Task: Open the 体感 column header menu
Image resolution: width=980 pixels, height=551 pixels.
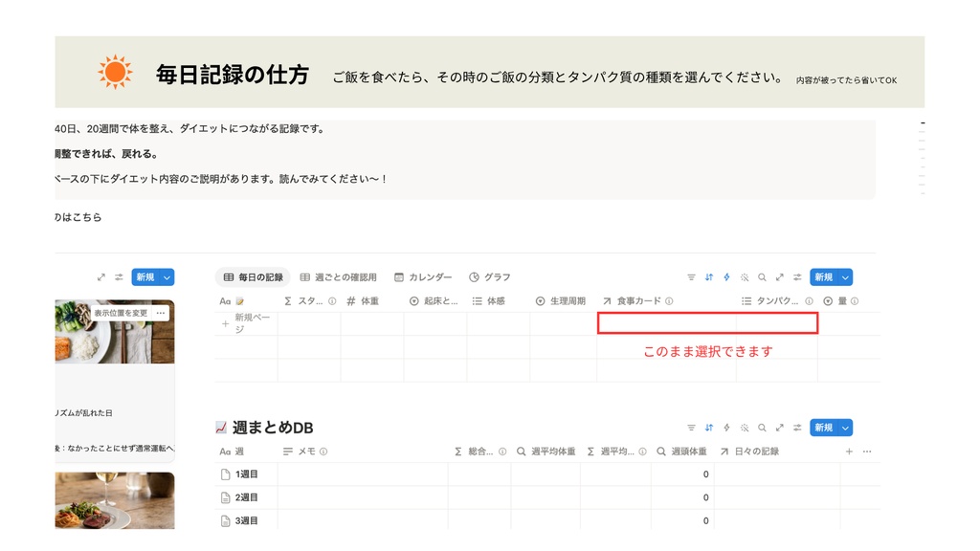Action: pyautogui.click(x=489, y=301)
